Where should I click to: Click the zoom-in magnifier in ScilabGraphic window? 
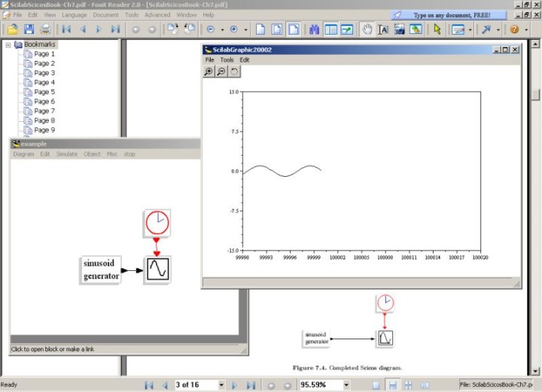209,71
